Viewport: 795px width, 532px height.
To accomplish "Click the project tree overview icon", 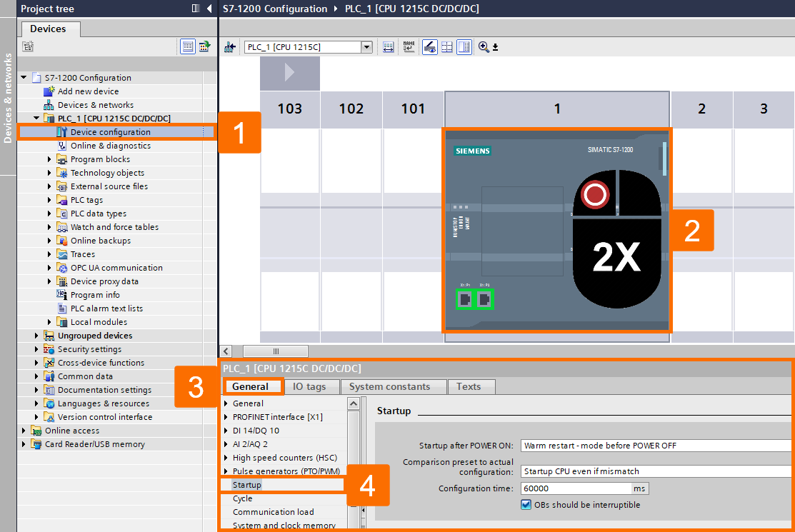I will coord(28,46).
